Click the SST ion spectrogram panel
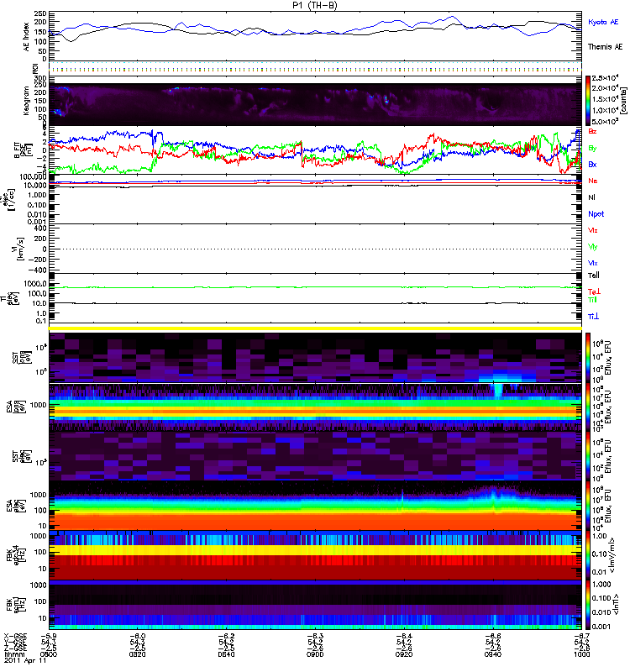The image size is (630, 672). pos(316,358)
